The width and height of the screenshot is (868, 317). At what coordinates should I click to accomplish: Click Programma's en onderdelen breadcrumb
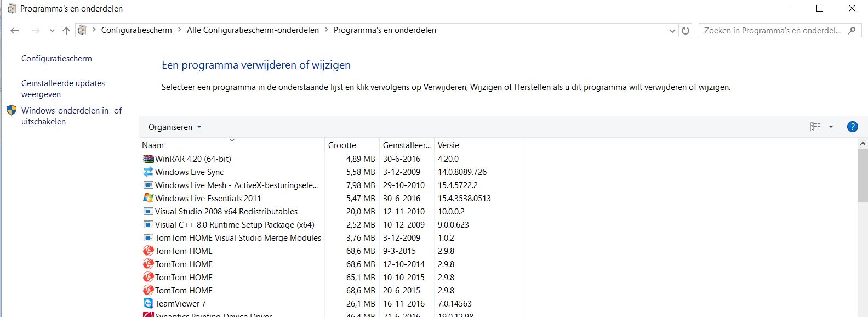pos(385,30)
